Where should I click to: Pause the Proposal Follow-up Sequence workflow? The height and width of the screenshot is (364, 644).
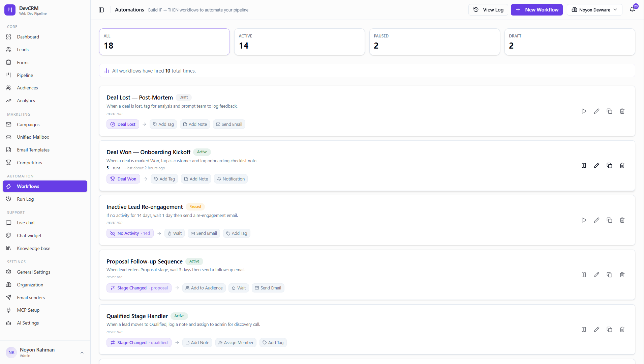[584, 275]
